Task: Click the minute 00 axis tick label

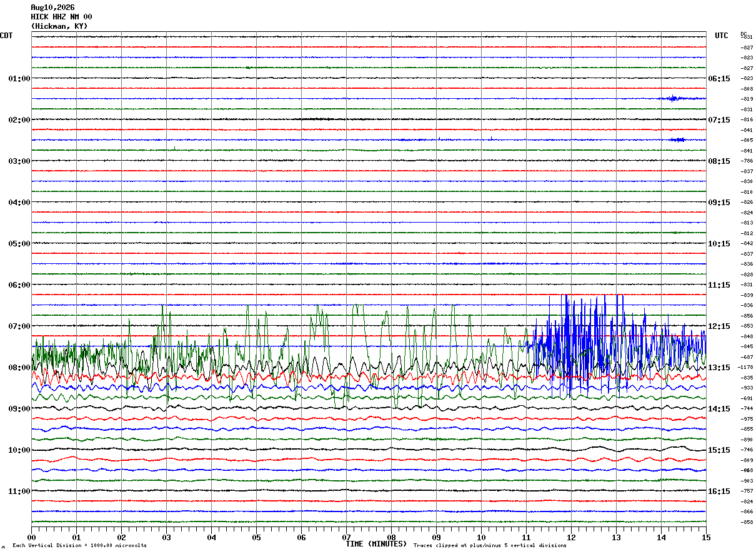Action: tap(31, 538)
